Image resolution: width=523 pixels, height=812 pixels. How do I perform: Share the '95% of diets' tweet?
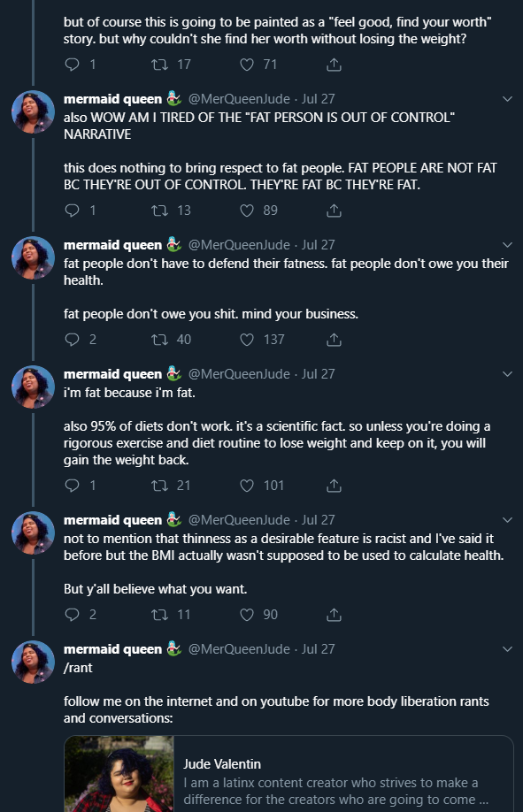coord(334,486)
